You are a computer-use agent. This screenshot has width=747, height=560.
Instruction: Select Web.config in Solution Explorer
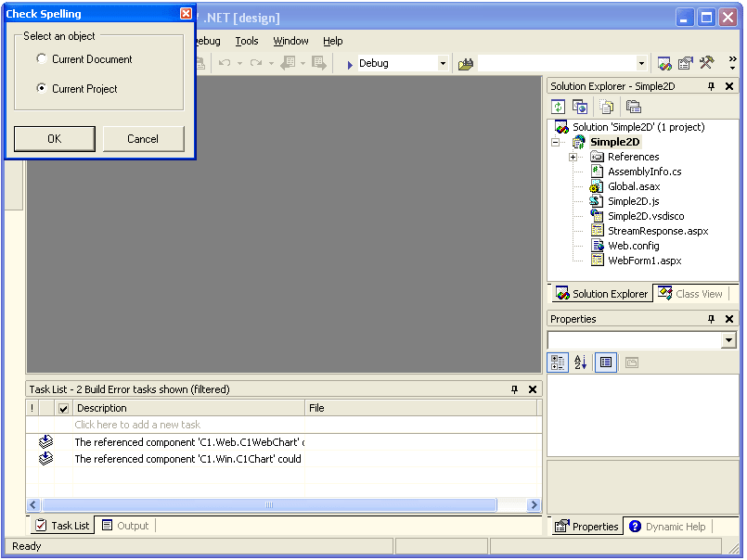[x=633, y=246]
